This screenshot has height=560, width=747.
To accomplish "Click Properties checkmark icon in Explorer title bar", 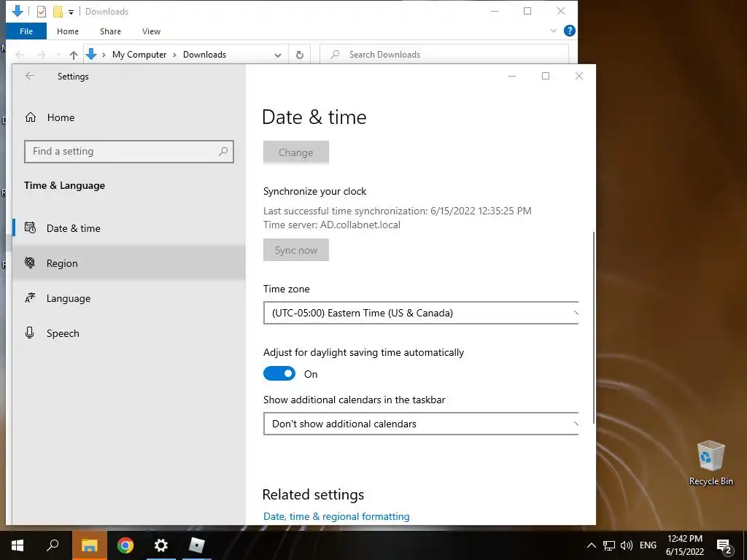I will click(x=42, y=12).
